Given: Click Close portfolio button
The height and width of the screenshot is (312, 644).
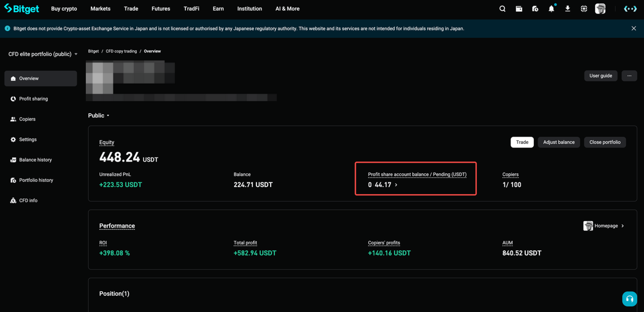Looking at the screenshot, I should pyautogui.click(x=605, y=142).
